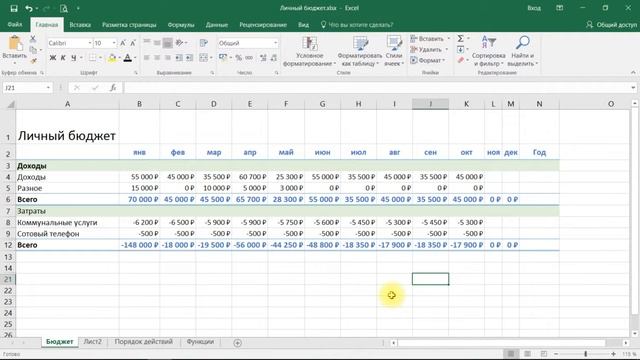Switch to the Разметка страницы ribbon tab
This screenshot has height=360, width=640.
[x=129, y=24]
